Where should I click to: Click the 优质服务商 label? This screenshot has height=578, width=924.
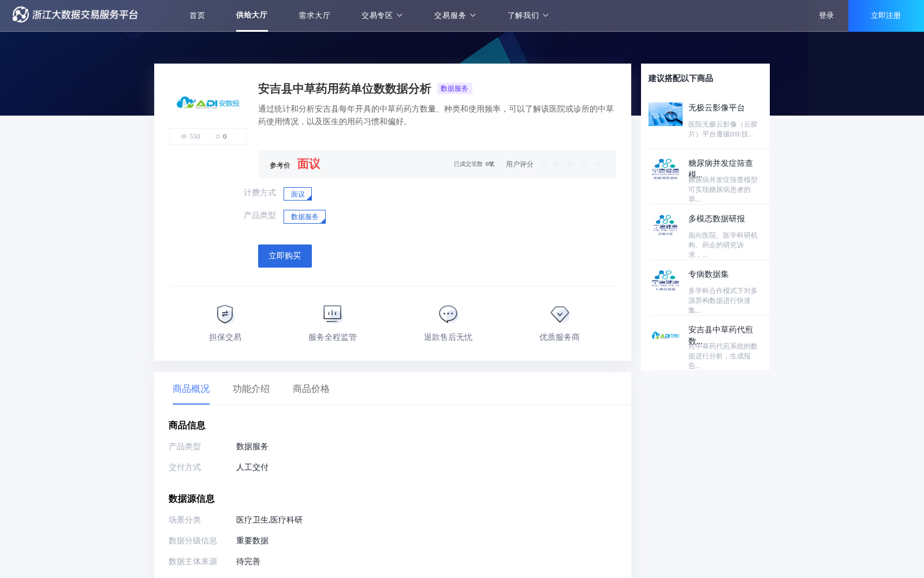560,338
